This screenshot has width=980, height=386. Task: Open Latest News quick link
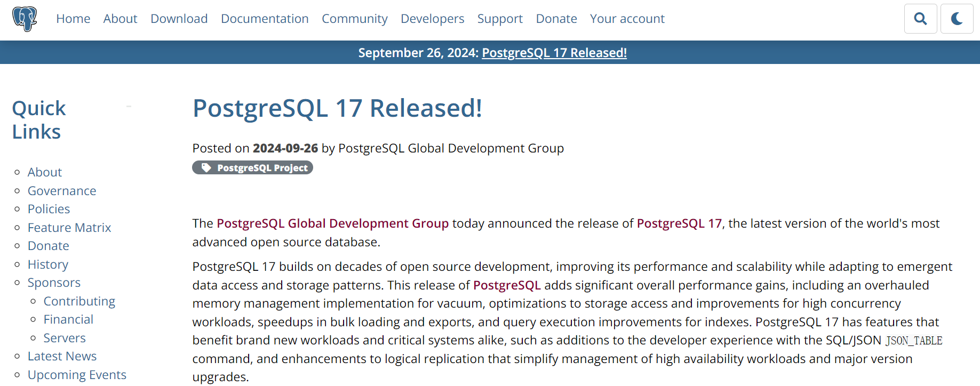[62, 356]
